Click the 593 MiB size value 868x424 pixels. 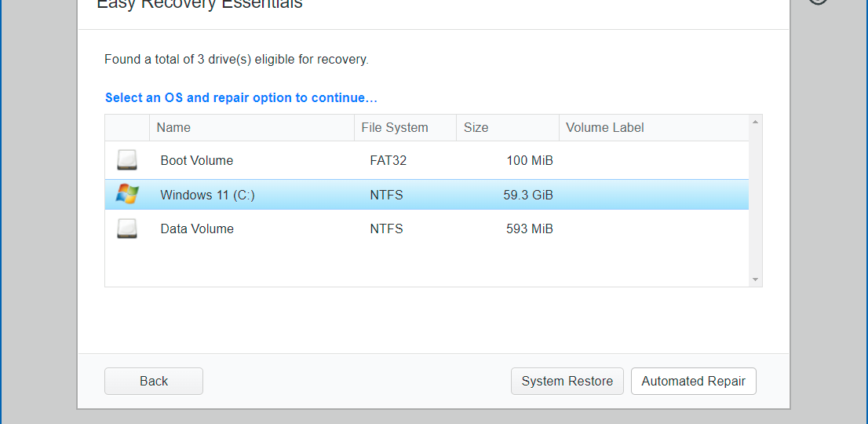(x=529, y=229)
